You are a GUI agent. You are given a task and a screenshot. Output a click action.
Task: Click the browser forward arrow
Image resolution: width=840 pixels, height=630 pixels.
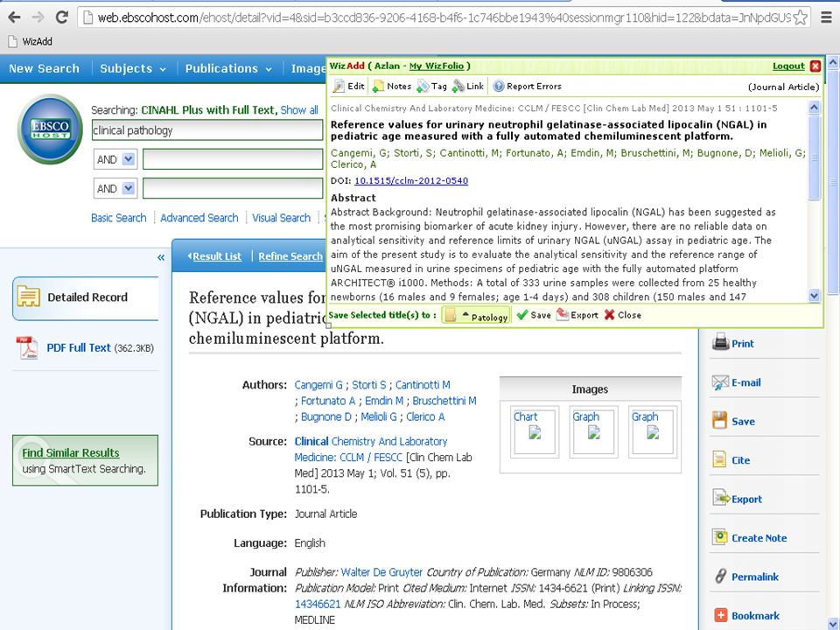point(38,17)
